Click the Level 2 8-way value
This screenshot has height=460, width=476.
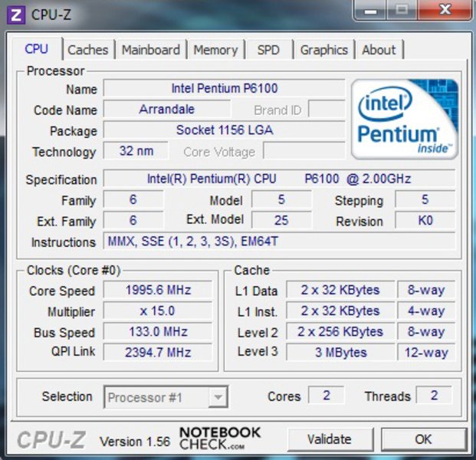(x=426, y=331)
